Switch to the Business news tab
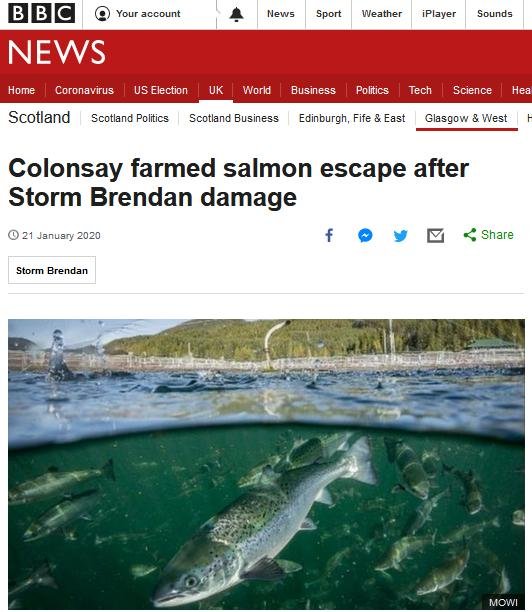The width and height of the screenshot is (532, 612). 313,90
